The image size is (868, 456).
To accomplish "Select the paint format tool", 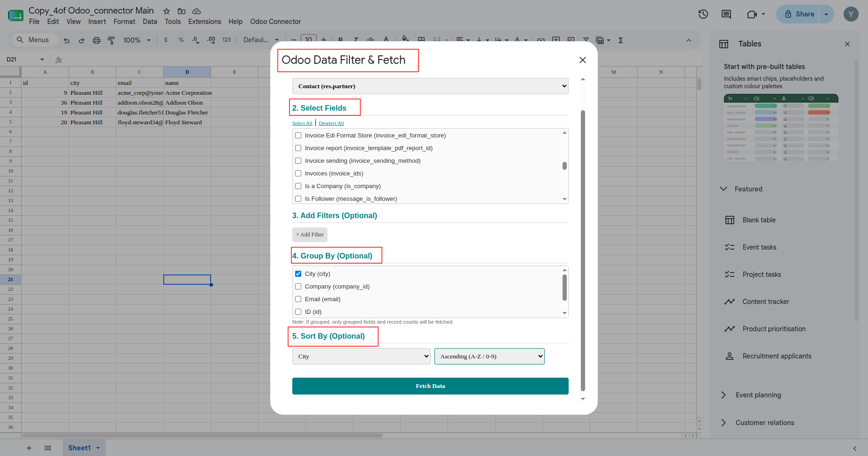I will [x=111, y=40].
